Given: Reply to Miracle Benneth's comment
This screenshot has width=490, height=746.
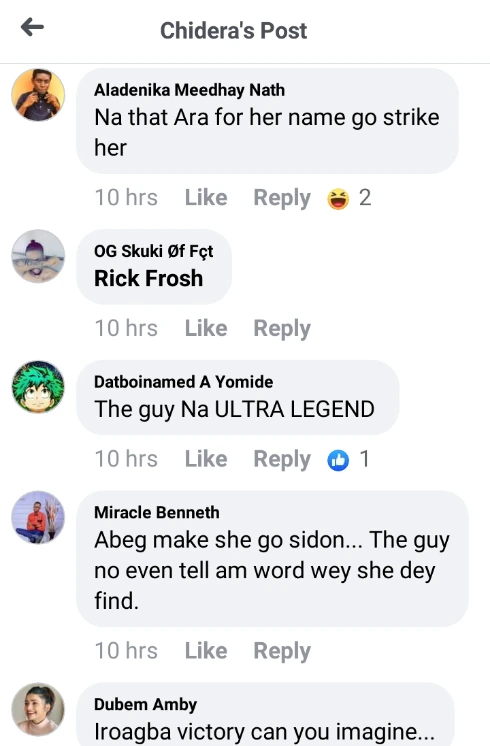Looking at the screenshot, I should click(282, 651).
